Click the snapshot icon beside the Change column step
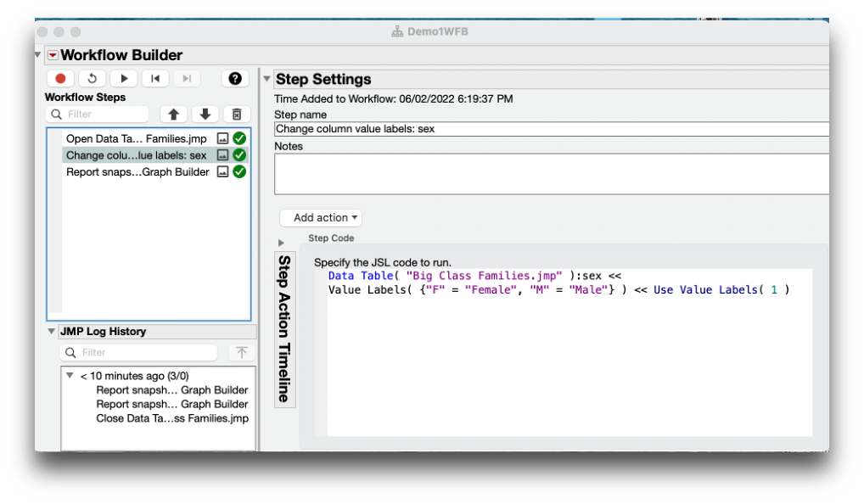 point(222,155)
